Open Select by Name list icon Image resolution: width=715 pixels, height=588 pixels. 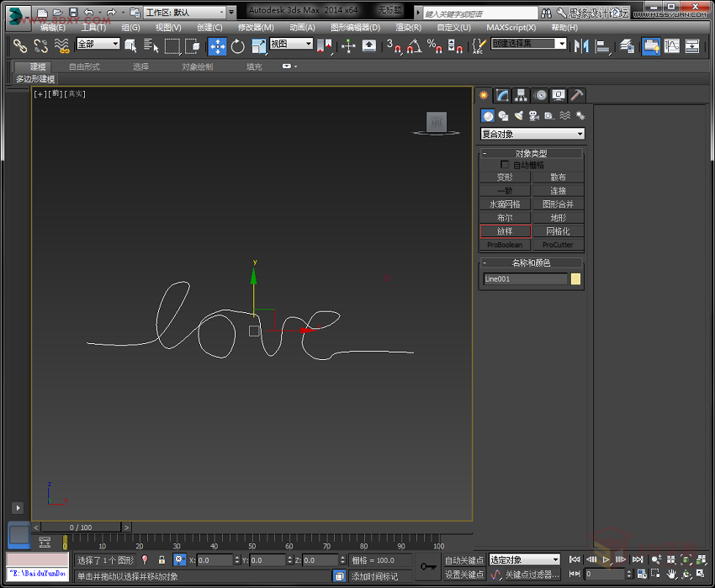tap(151, 46)
